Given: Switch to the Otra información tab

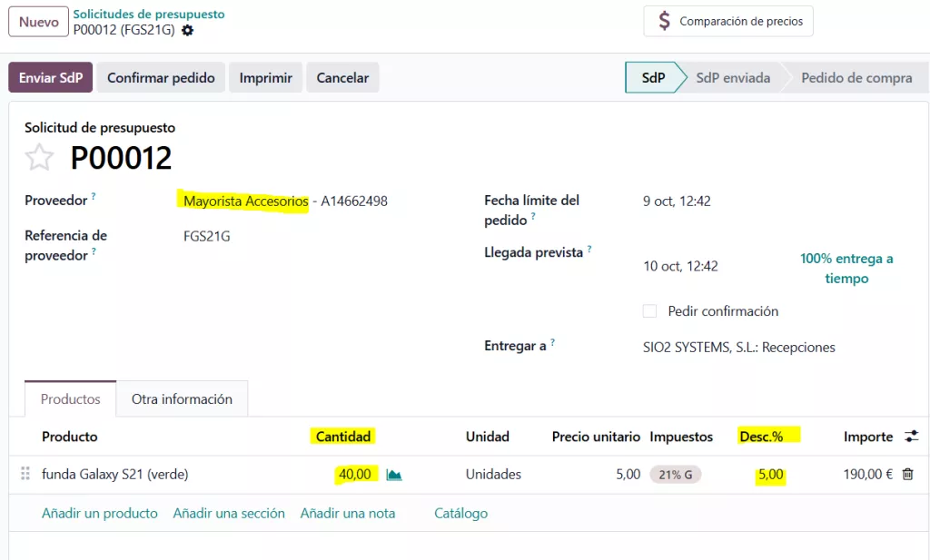Looking at the screenshot, I should click(182, 398).
